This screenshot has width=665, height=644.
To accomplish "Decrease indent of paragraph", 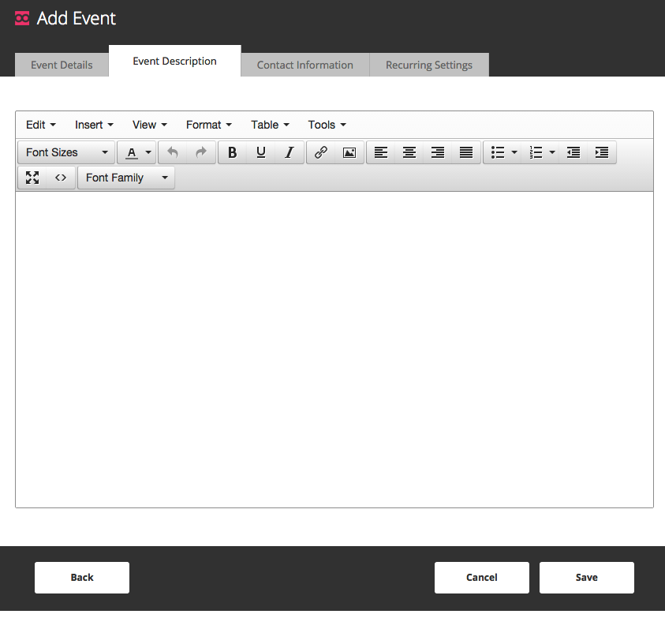I will coord(573,152).
